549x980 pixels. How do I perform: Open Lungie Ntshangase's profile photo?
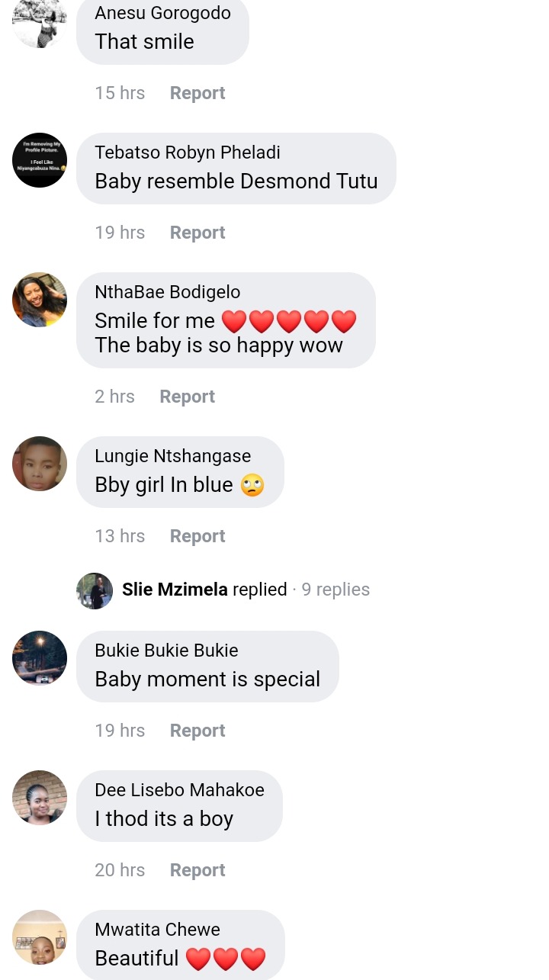pos(40,464)
